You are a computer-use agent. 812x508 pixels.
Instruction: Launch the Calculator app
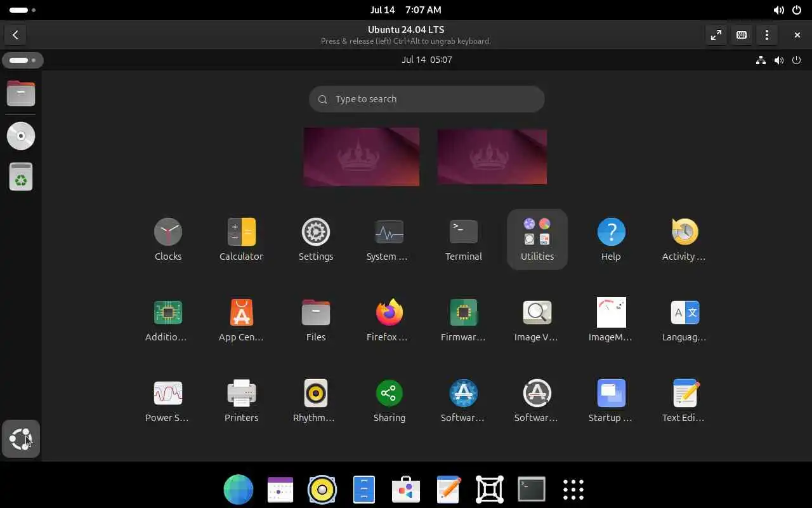[241, 239]
